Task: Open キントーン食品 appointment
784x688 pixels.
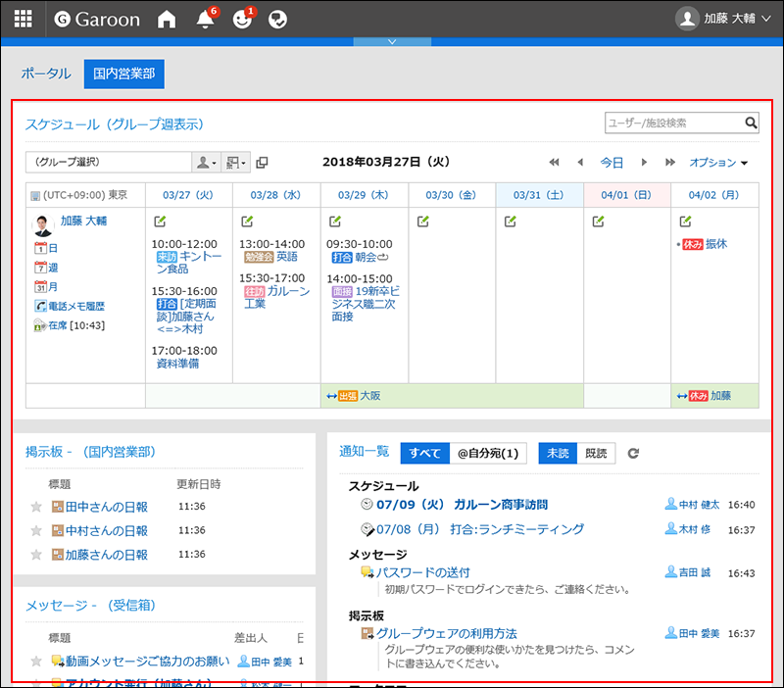Action: tap(188, 263)
